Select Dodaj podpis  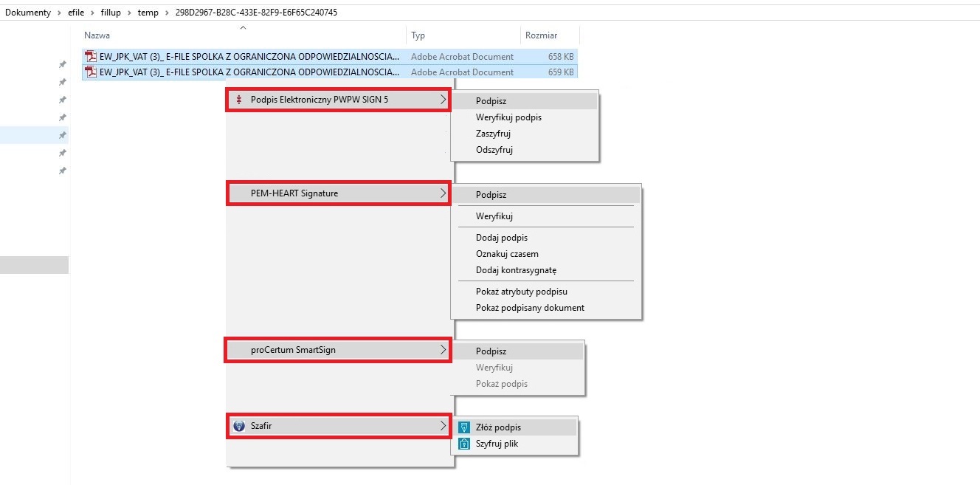click(546, 238)
